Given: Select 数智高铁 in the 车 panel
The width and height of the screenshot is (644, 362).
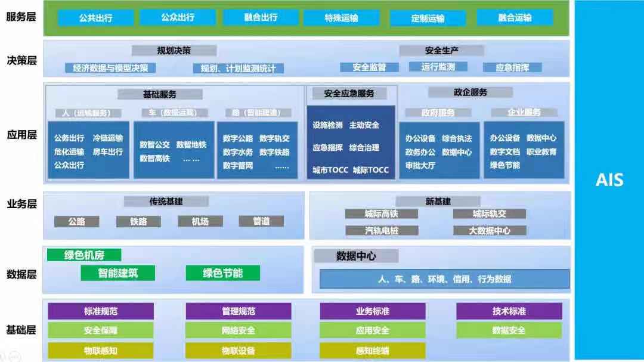Looking at the screenshot, I should click(x=155, y=159).
